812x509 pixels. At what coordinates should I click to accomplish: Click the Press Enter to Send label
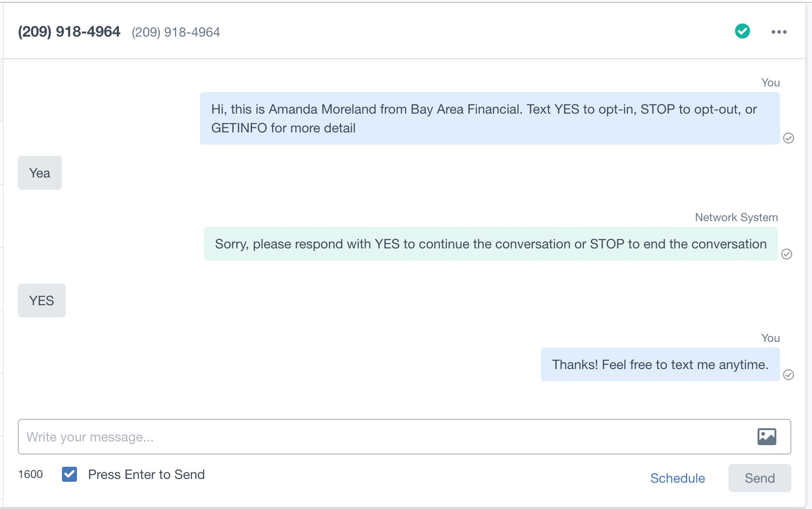tap(146, 474)
